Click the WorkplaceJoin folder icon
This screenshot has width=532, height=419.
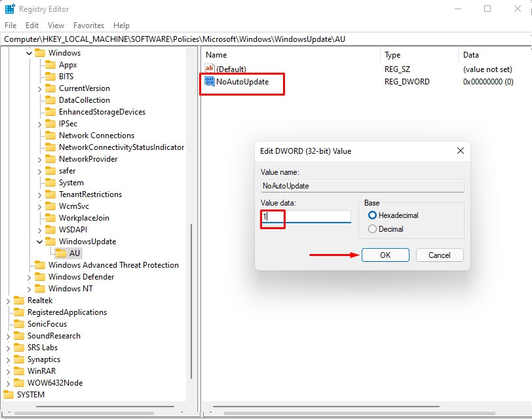coord(50,218)
